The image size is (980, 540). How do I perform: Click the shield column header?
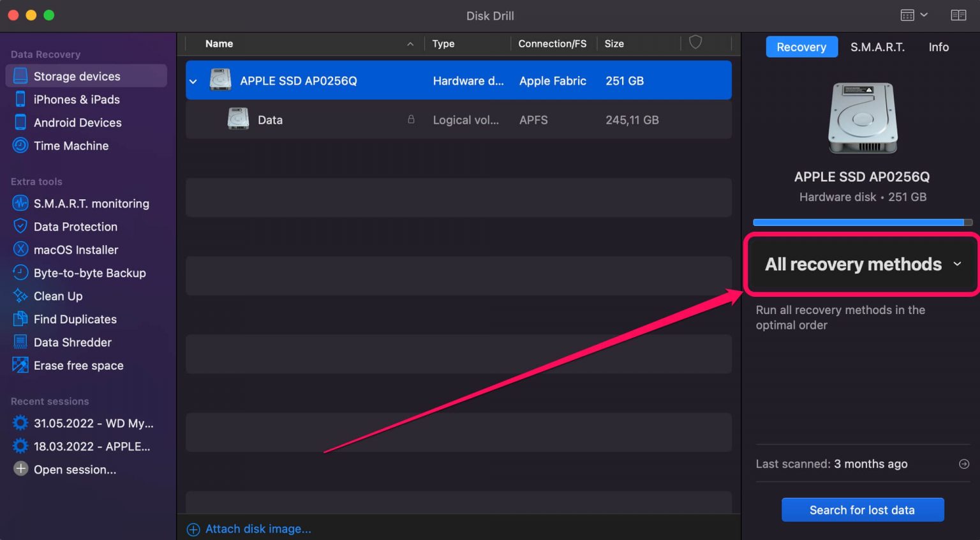coord(695,43)
